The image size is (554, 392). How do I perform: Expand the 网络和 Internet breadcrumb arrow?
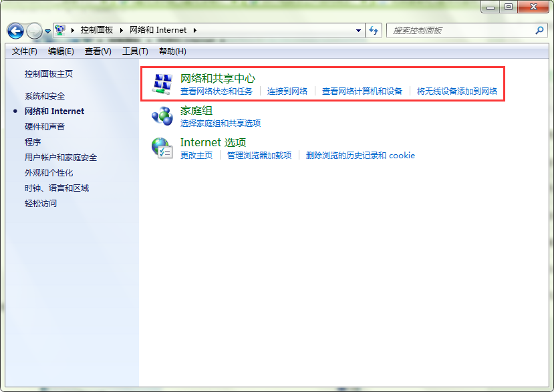[194, 30]
